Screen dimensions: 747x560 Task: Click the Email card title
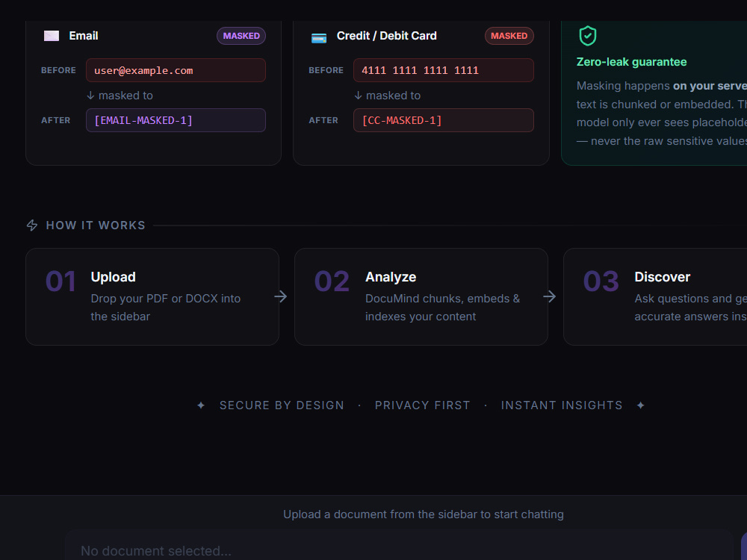click(84, 36)
